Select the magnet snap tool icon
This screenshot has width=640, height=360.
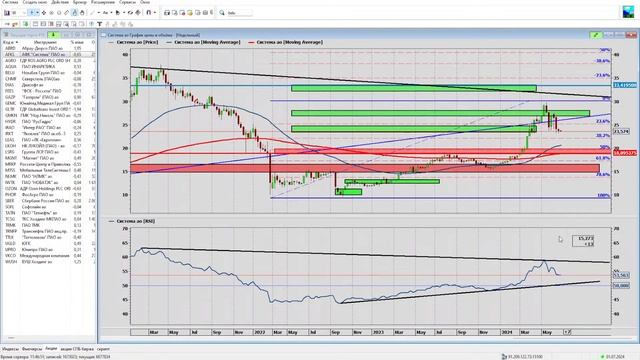[149, 13]
